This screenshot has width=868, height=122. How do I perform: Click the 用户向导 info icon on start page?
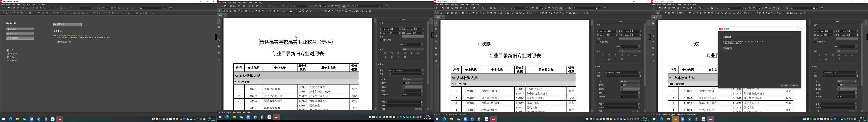pos(8,54)
